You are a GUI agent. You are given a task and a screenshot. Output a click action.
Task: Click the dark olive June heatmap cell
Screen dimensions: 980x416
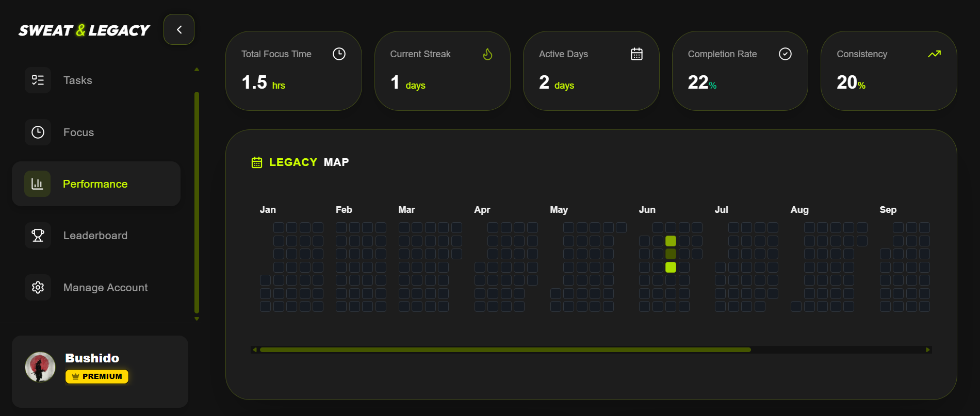click(671, 254)
